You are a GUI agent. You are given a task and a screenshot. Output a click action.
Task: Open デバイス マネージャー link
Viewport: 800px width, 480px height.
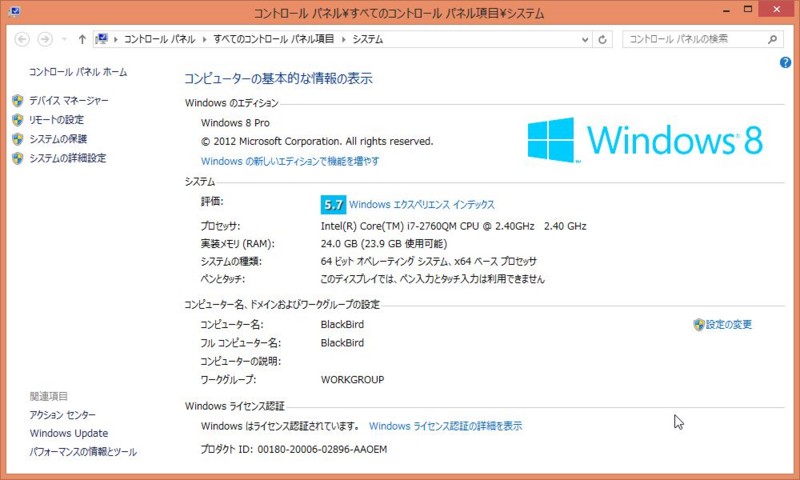69,101
